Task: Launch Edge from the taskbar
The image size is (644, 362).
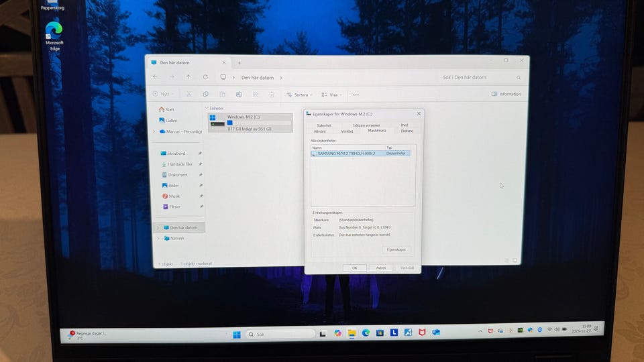Action: [366, 333]
